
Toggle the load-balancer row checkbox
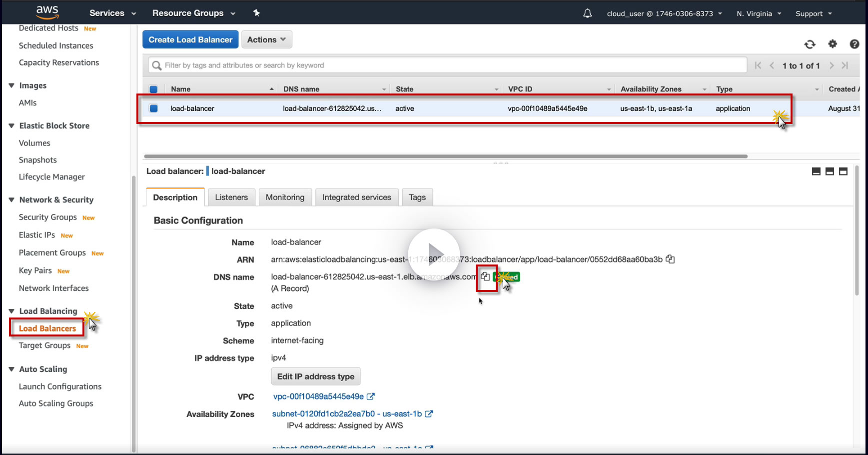[x=153, y=108]
